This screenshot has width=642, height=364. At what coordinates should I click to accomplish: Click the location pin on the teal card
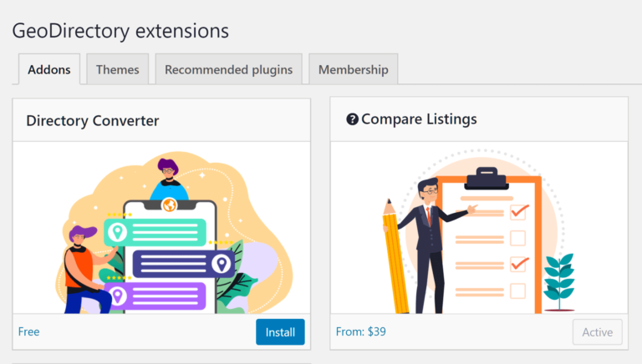click(116, 231)
